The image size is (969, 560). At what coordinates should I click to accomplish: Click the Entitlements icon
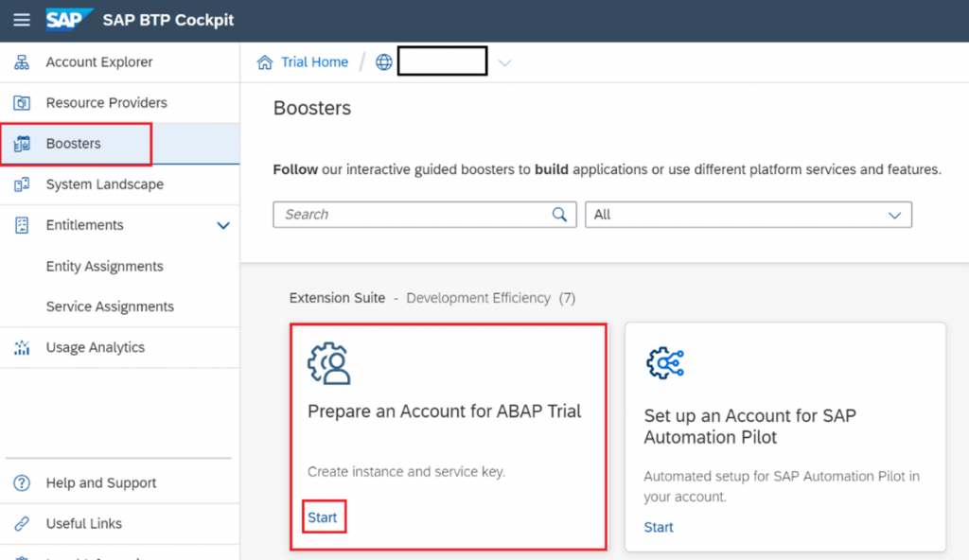(x=22, y=225)
